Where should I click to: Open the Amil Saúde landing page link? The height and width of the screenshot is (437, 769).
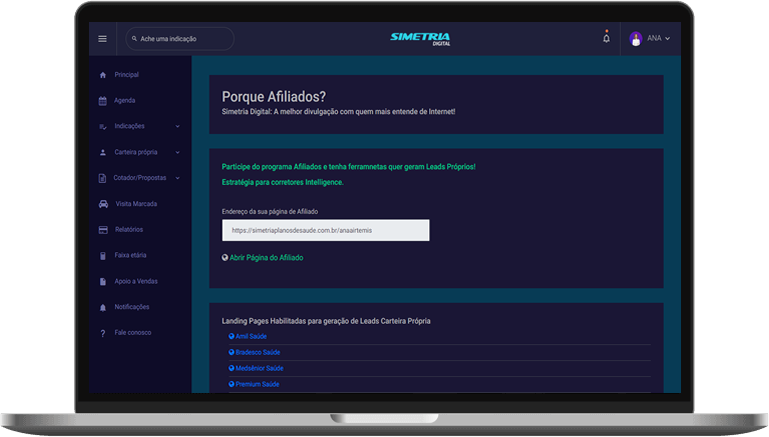(251, 336)
